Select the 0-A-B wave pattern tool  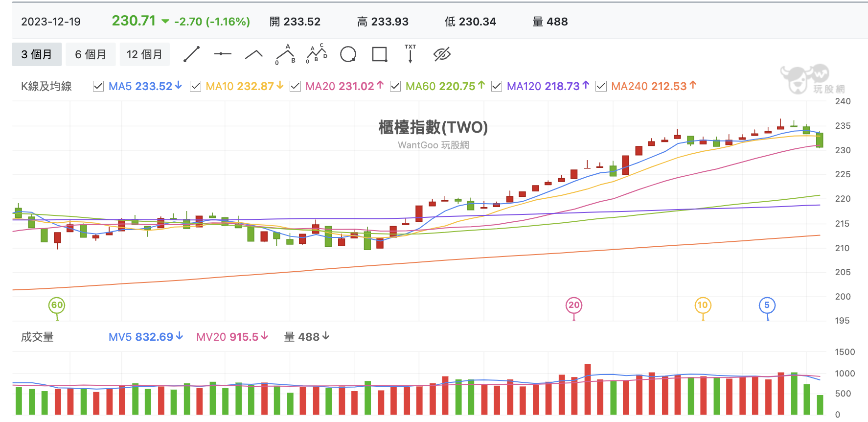pos(285,54)
